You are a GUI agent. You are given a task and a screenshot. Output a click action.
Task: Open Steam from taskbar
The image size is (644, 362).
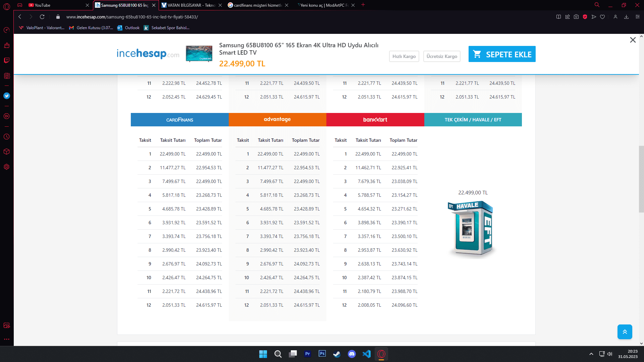337,354
